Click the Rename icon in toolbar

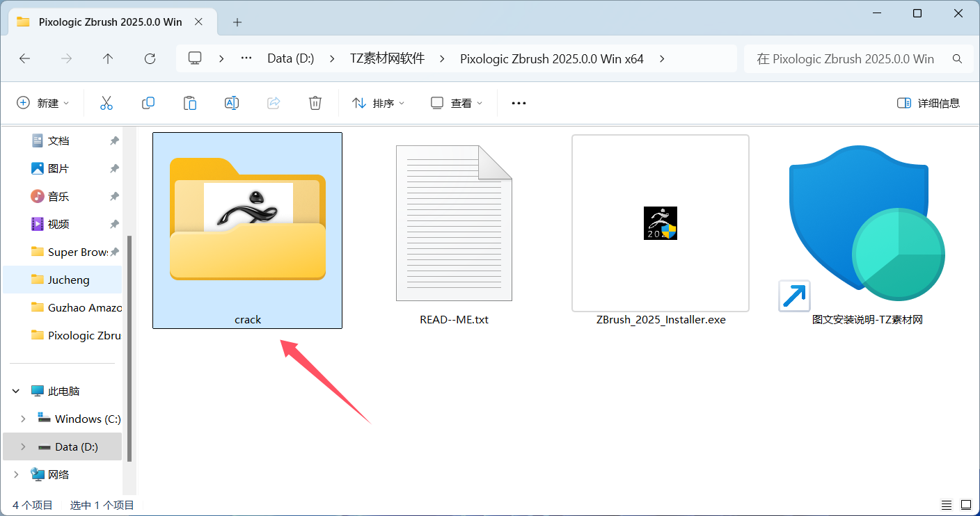tap(232, 103)
